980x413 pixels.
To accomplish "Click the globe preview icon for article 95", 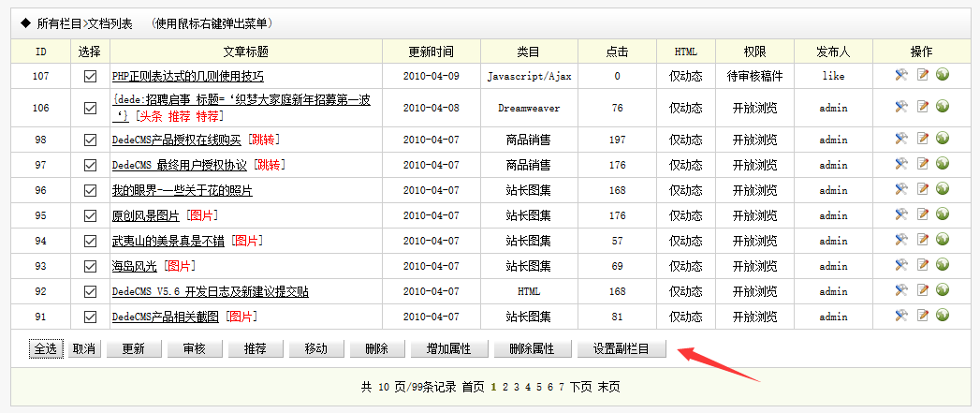I will click(x=943, y=214).
